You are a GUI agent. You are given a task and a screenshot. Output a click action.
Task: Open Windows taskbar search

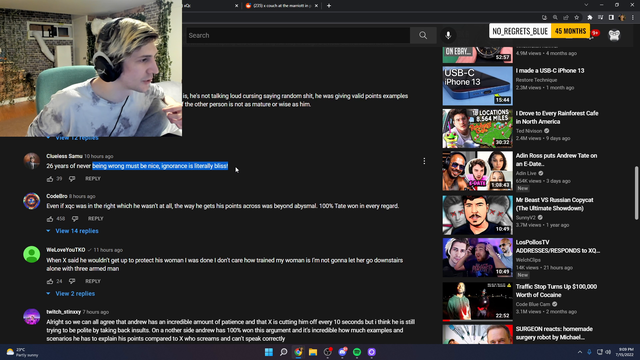pos(283,352)
